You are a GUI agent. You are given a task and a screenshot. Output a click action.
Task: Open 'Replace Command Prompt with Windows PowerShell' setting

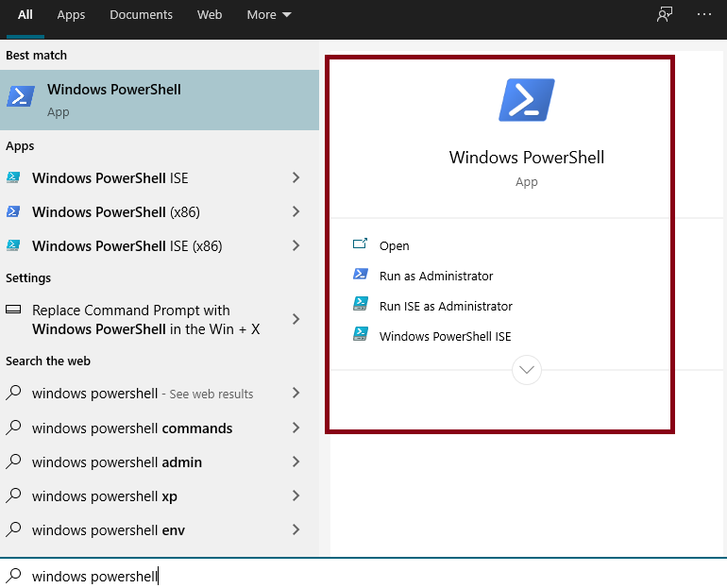coord(145,319)
